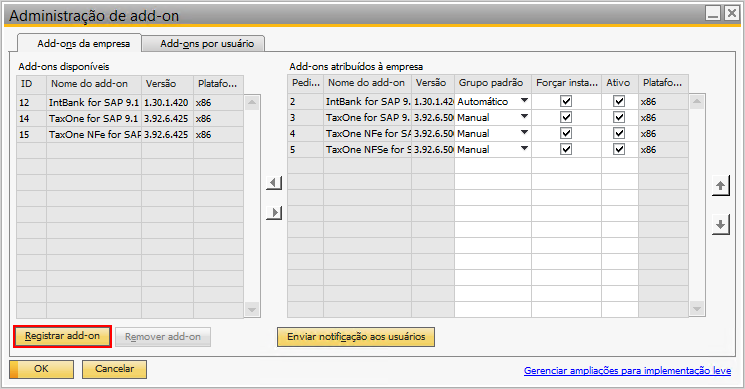The image size is (745, 389).
Task: Move selected add-on left to available list
Action: tap(274, 183)
